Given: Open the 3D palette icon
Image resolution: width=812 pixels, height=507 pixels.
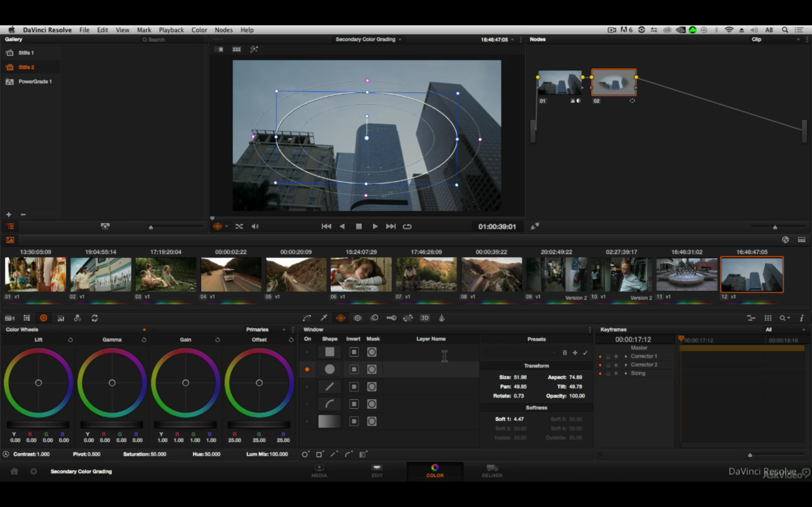Looking at the screenshot, I should click(x=425, y=318).
